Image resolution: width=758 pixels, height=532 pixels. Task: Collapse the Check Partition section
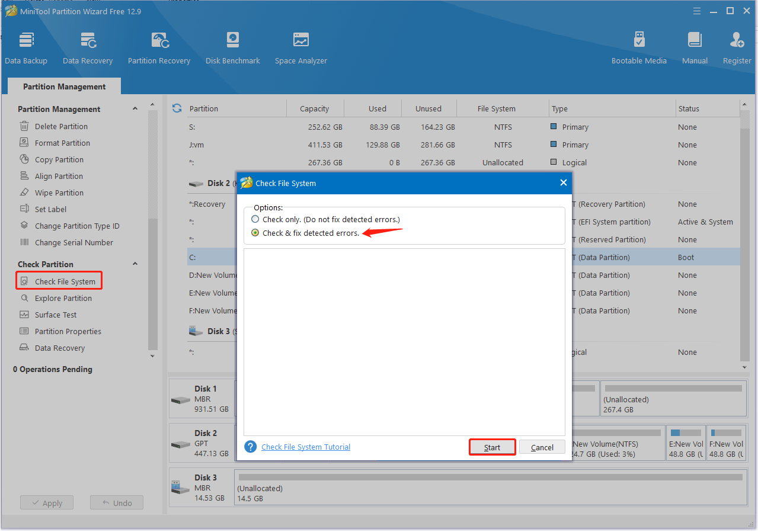coord(135,264)
